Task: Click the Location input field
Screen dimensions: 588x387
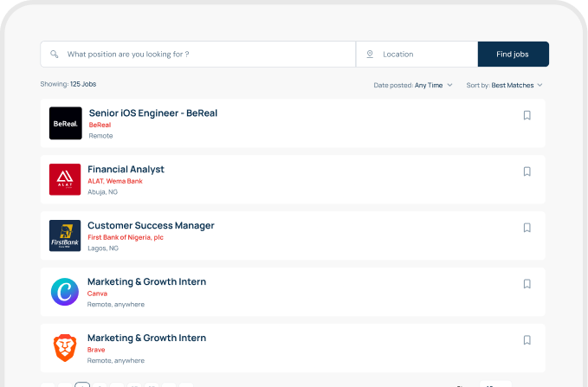Action: tap(424, 55)
